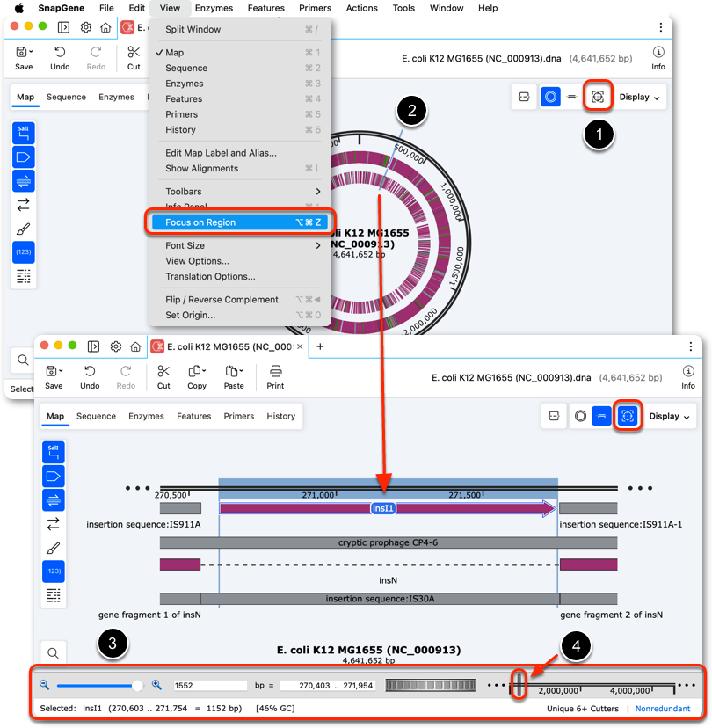This screenshot has width=712, height=728.
Task: Click Save icon in the back window
Action: [x=21, y=52]
